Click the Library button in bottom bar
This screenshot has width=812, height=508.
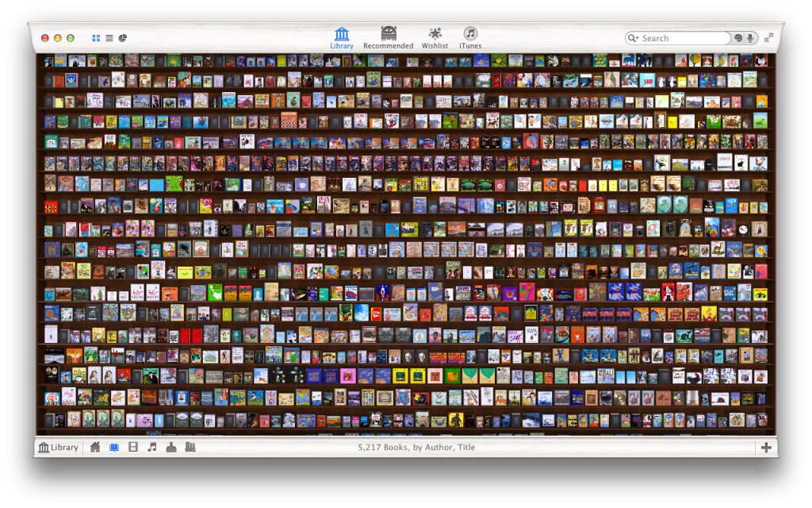(x=59, y=448)
